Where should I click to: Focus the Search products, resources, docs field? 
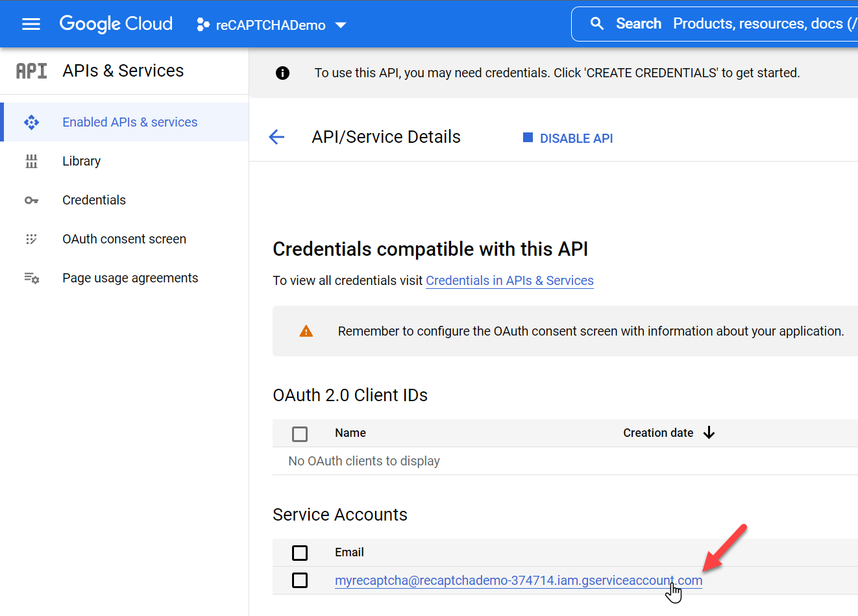tap(715, 24)
